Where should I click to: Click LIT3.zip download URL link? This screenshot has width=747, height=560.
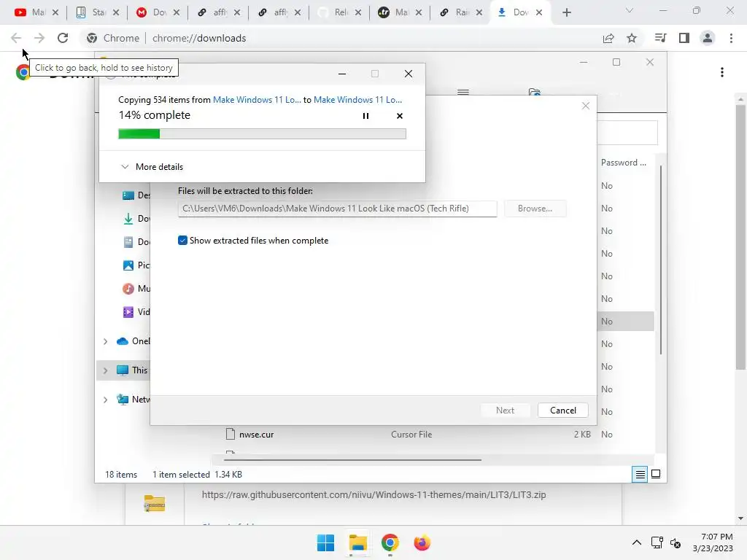pos(374,495)
